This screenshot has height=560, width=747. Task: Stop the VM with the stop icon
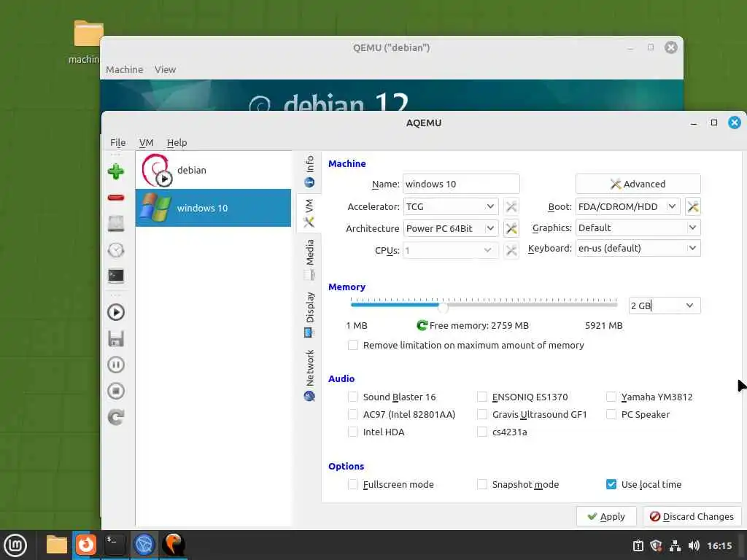point(116,391)
